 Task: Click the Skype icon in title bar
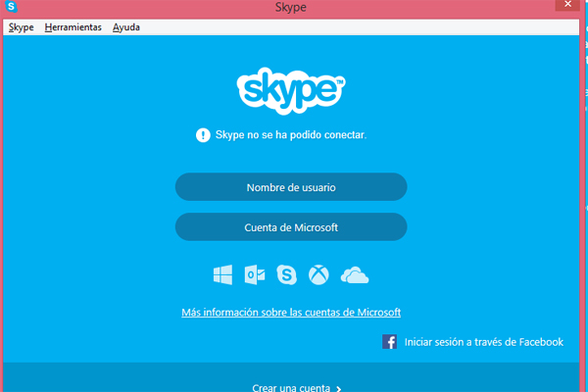[x=11, y=7]
